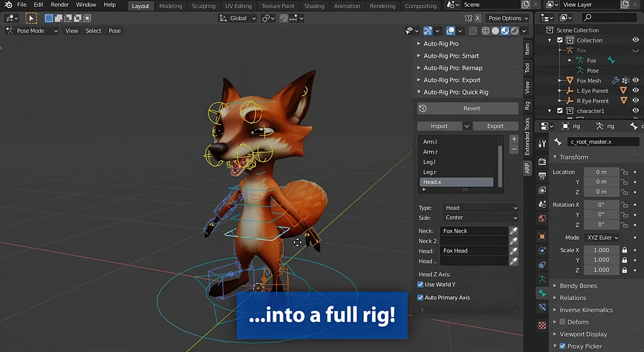The image size is (644, 352).
Task: Select the tweak cursor tool in the header
Action: click(x=31, y=18)
